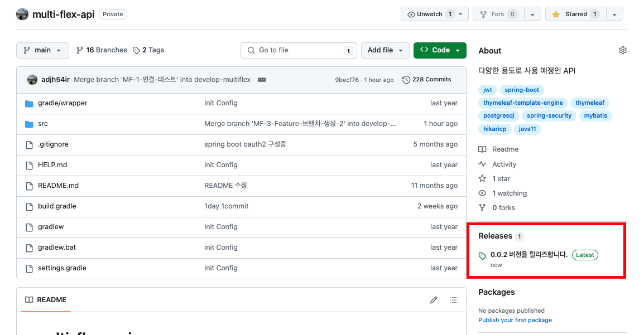644x335 pixels.
Task: Open the spring-boot topic tag
Action: (522, 90)
